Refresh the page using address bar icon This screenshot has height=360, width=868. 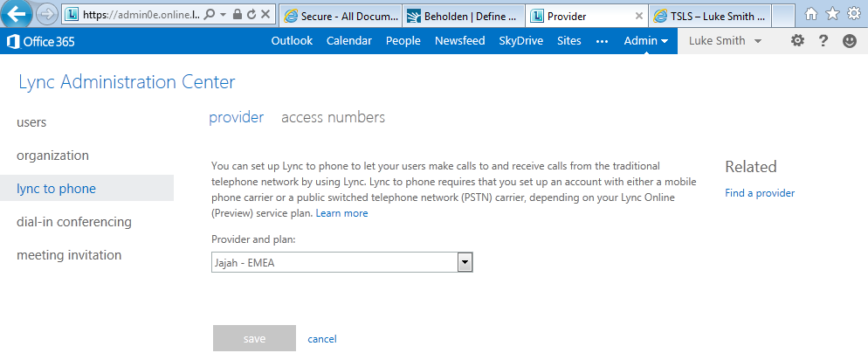click(251, 15)
